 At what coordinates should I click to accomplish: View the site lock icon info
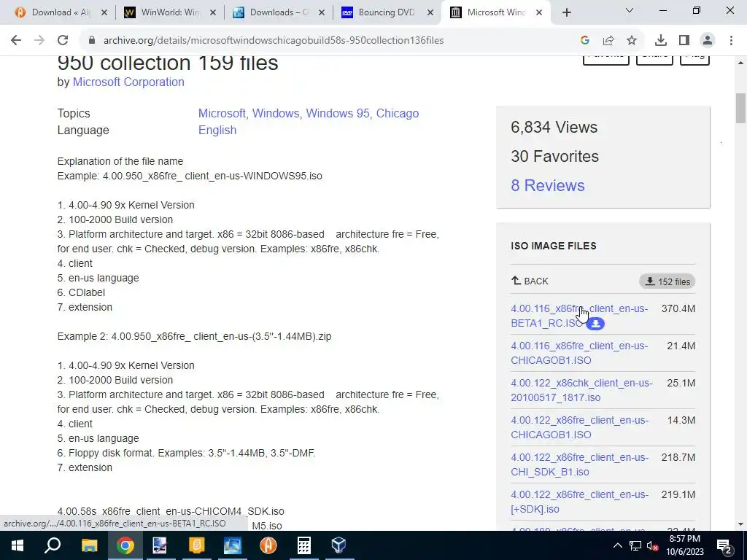[x=92, y=41]
